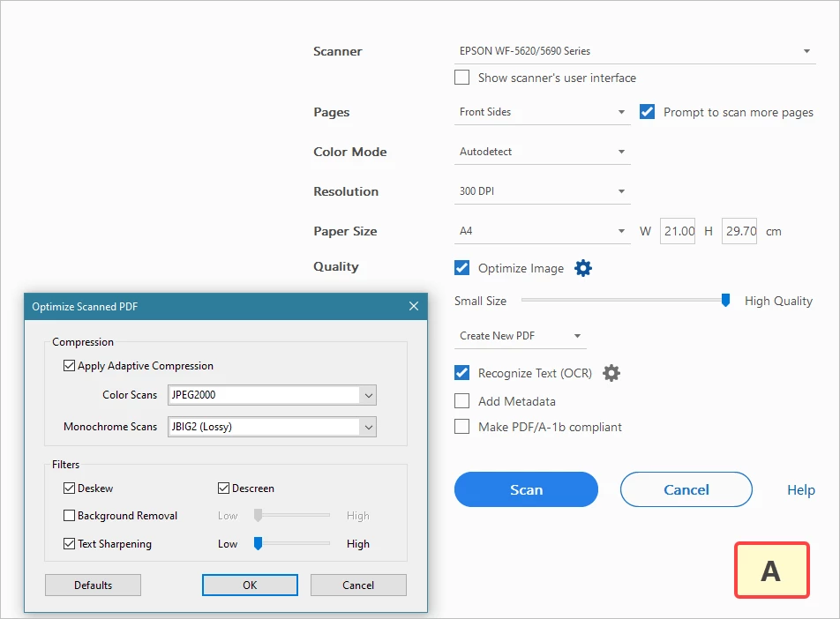Open Optimize Image settings gear

pos(583,268)
